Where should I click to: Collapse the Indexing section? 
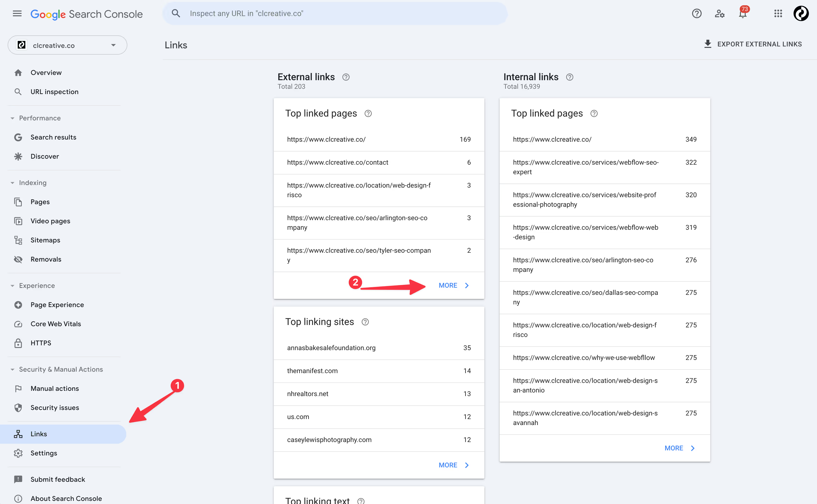[12, 183]
